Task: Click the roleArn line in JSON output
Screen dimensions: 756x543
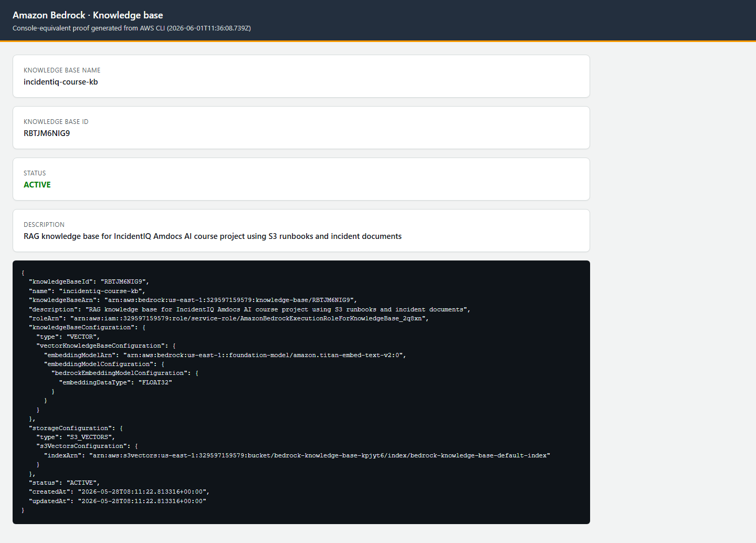Action: coord(228,319)
